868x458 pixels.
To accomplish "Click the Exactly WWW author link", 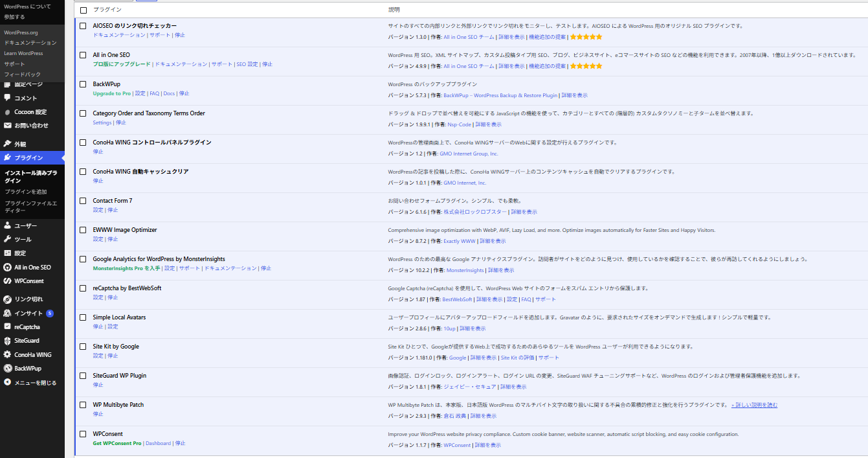I will (x=460, y=241).
